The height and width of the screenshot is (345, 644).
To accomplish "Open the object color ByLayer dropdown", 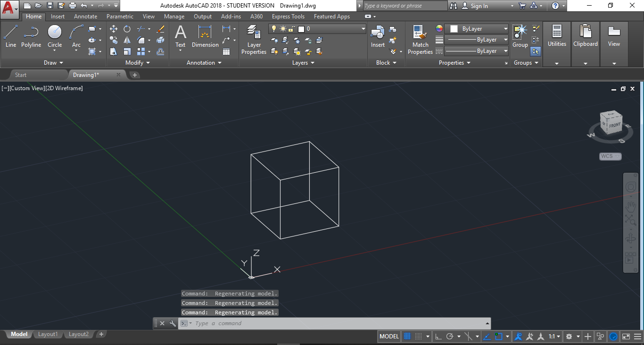I will pos(477,29).
